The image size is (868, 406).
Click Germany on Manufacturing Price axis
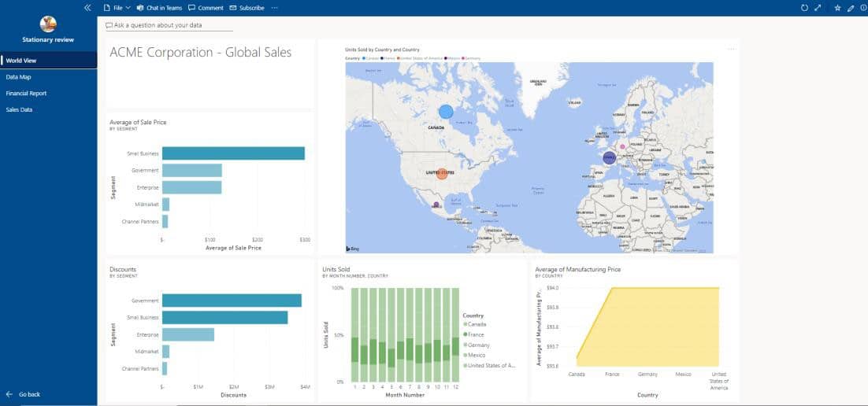pyautogui.click(x=647, y=375)
